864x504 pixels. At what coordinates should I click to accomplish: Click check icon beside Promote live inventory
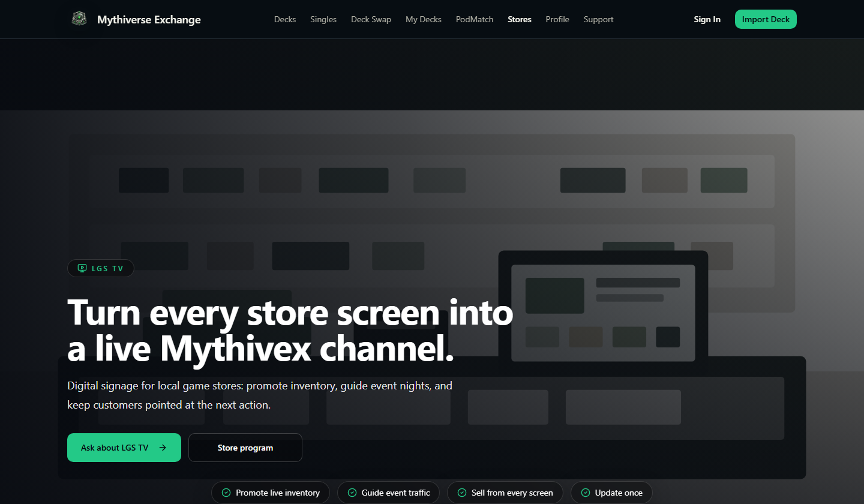(x=226, y=493)
